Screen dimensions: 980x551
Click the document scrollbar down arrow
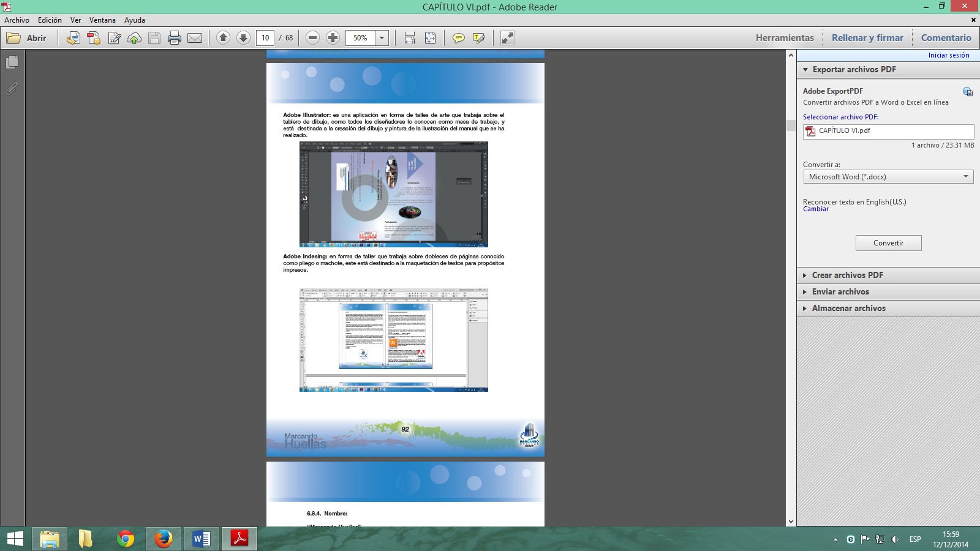pos(791,522)
